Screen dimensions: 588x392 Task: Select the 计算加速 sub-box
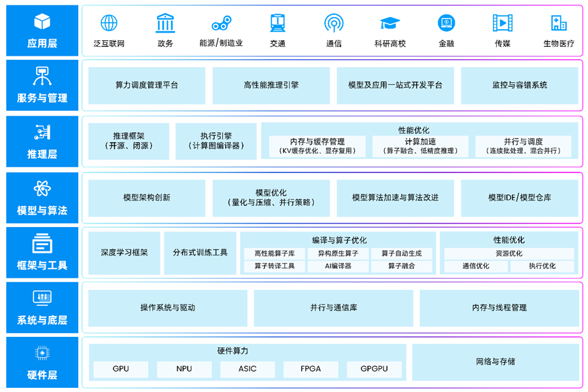(420, 146)
